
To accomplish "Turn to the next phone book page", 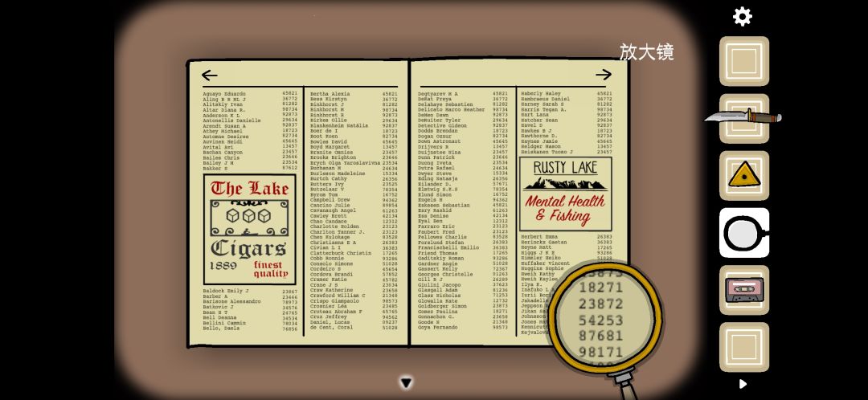I will tap(604, 74).
